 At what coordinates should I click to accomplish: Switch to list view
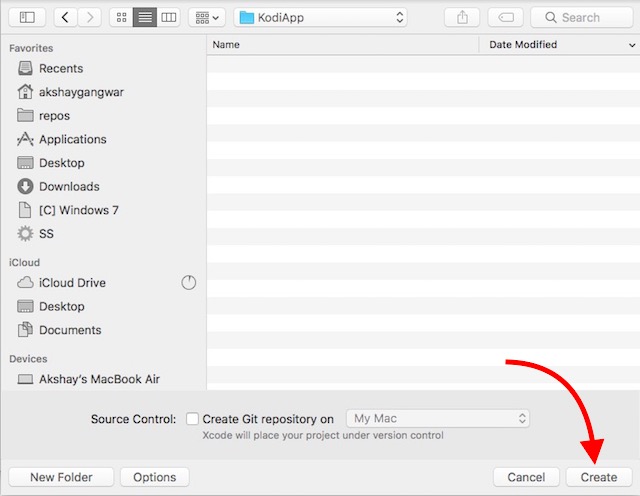coord(145,18)
